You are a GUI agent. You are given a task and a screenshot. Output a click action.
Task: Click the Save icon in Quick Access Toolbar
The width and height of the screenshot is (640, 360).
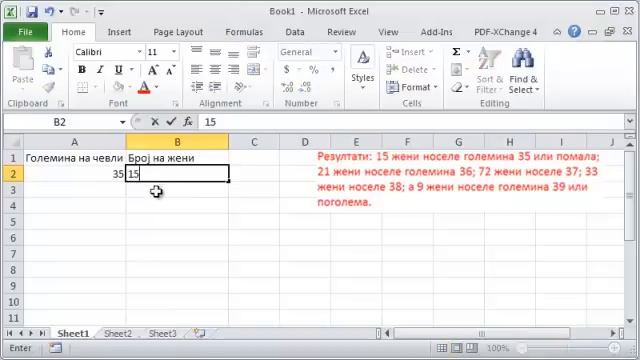click(x=32, y=12)
